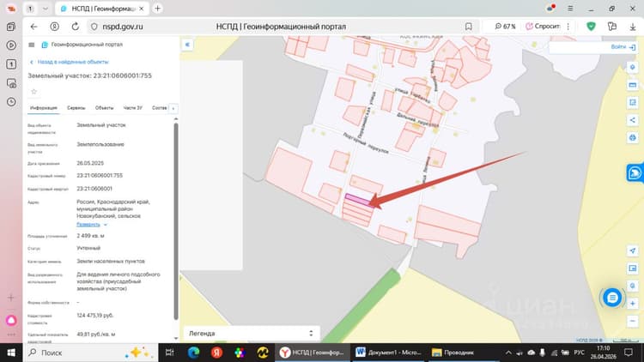Toggle the overview mini-map button

click(633, 268)
